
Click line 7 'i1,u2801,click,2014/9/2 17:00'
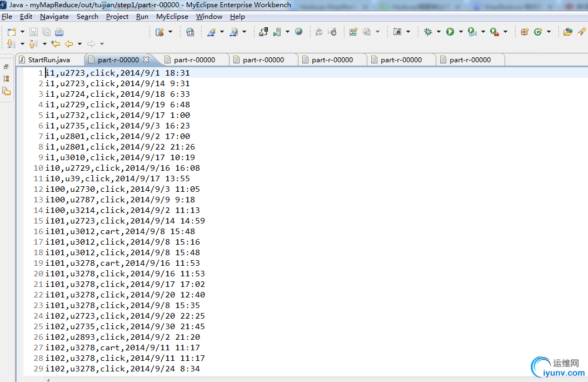(117, 136)
